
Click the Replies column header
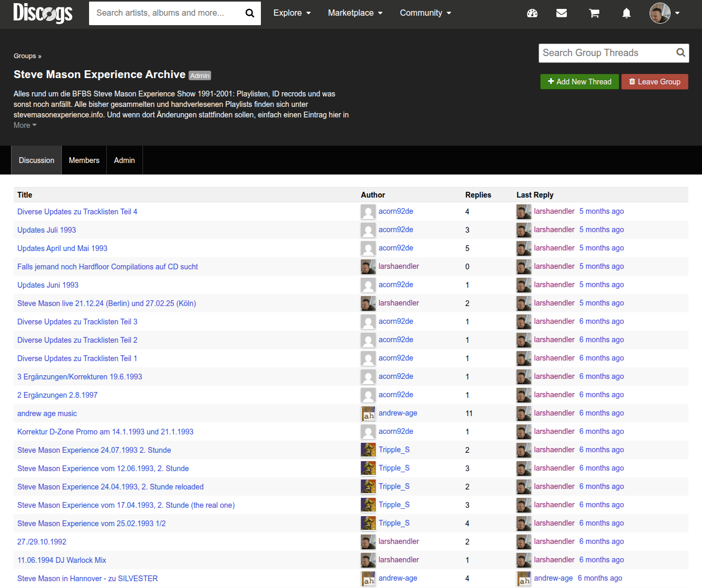(x=478, y=195)
